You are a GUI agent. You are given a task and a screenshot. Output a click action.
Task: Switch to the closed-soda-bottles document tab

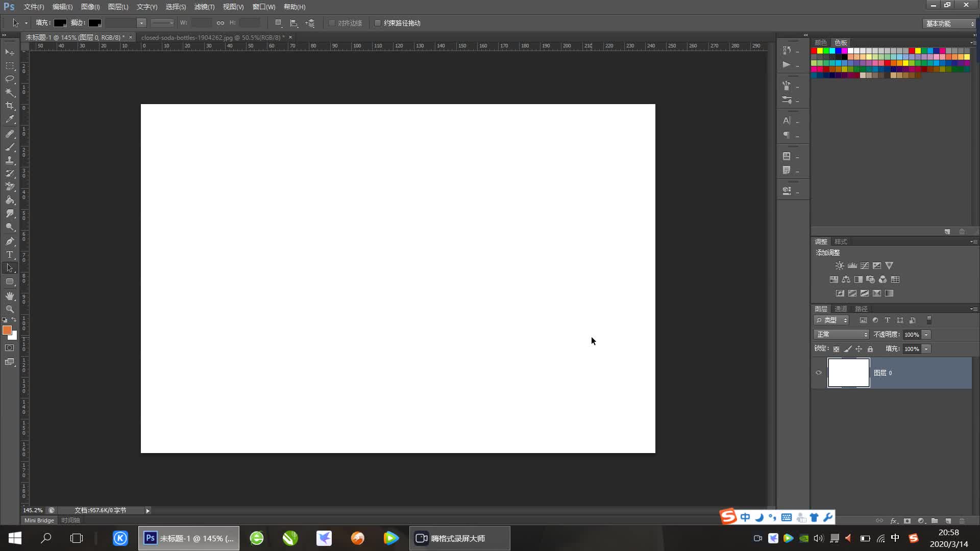[212, 37]
